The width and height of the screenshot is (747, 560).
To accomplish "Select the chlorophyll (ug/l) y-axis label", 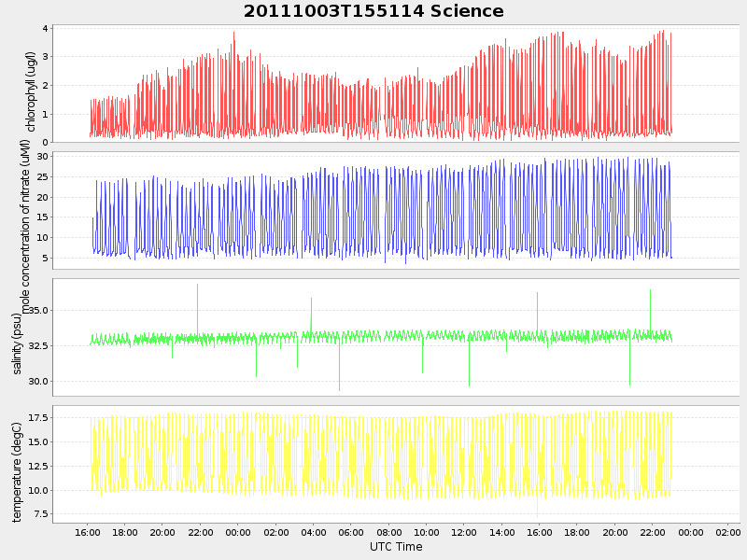I will click(x=31, y=91).
